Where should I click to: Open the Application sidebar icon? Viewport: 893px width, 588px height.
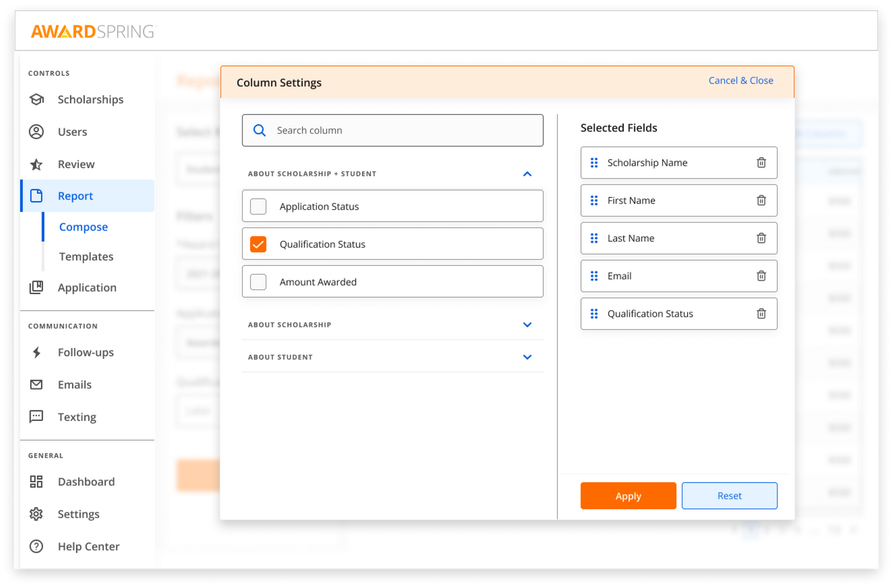(36, 288)
